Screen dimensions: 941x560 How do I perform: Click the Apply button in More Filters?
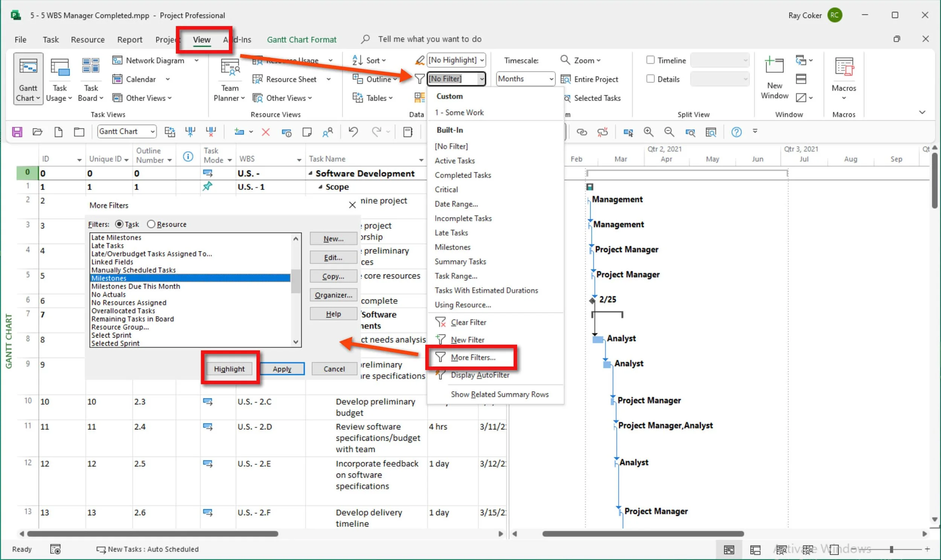pyautogui.click(x=282, y=369)
